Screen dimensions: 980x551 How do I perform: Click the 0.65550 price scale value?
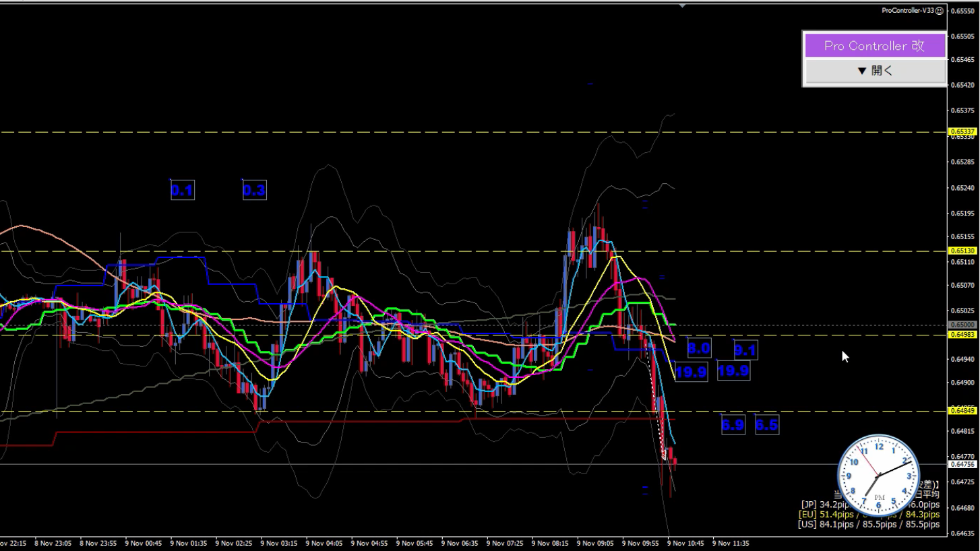(x=964, y=11)
